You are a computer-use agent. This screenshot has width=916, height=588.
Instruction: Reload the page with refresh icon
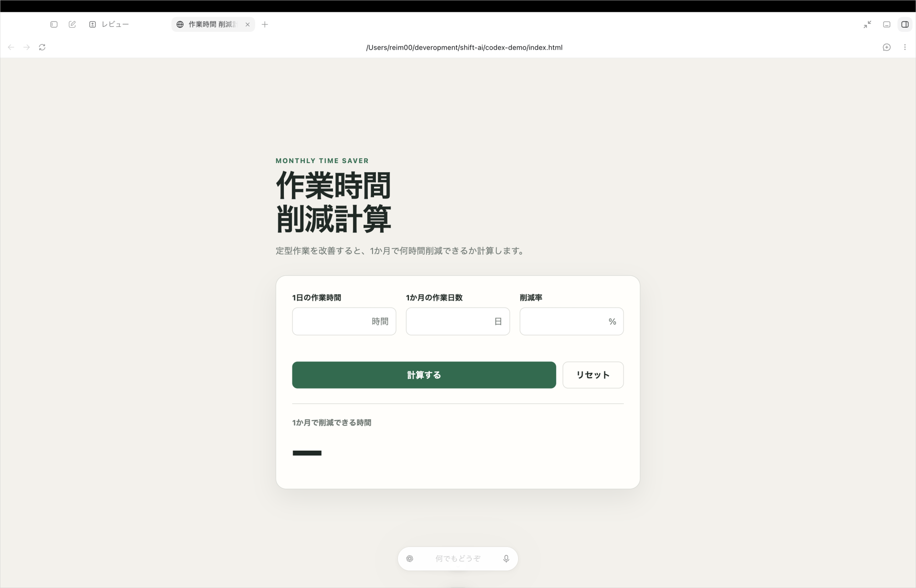[x=42, y=47]
